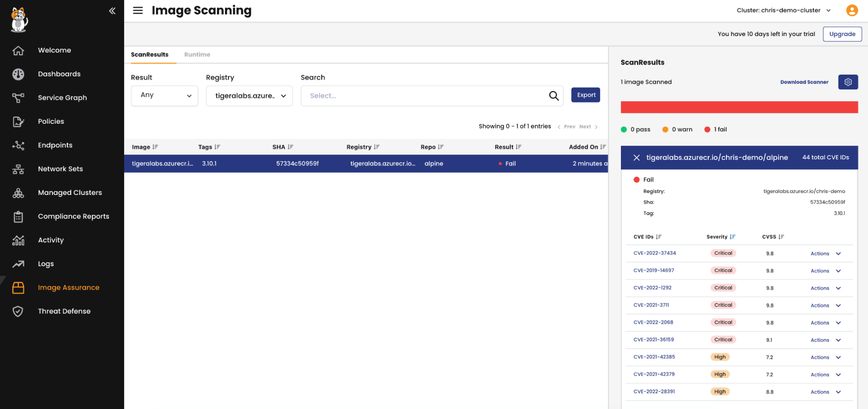Expand Actions for CVE-2019-14697
Image resolution: width=868 pixels, height=409 pixels.
pyautogui.click(x=825, y=271)
